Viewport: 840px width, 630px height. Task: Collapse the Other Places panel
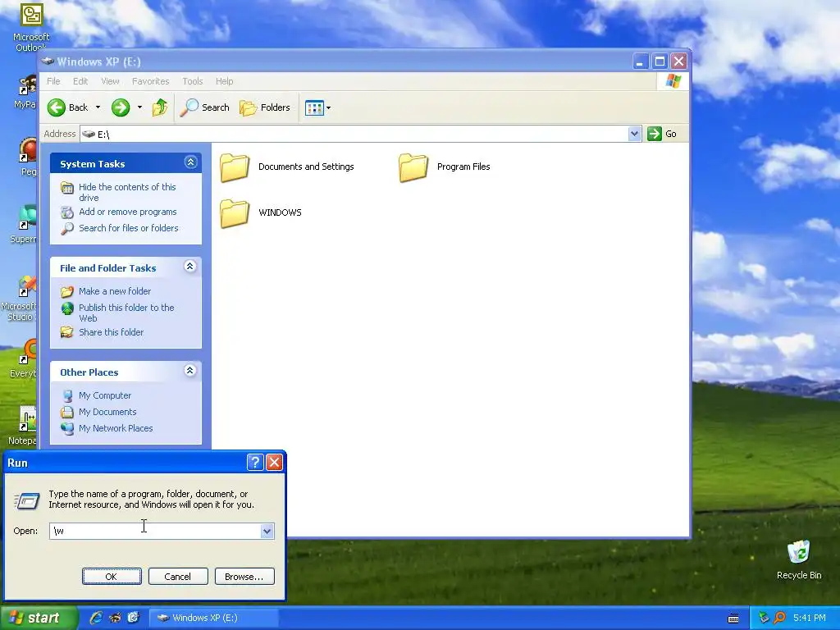(190, 371)
